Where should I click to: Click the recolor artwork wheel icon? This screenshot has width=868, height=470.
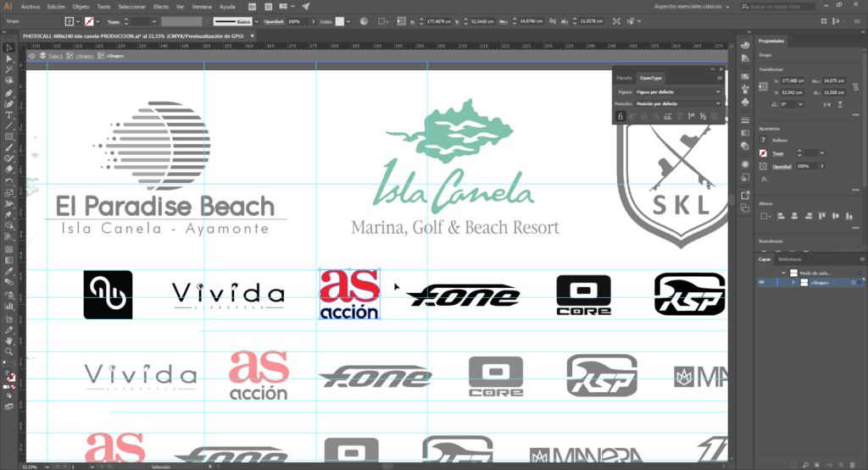pos(364,21)
